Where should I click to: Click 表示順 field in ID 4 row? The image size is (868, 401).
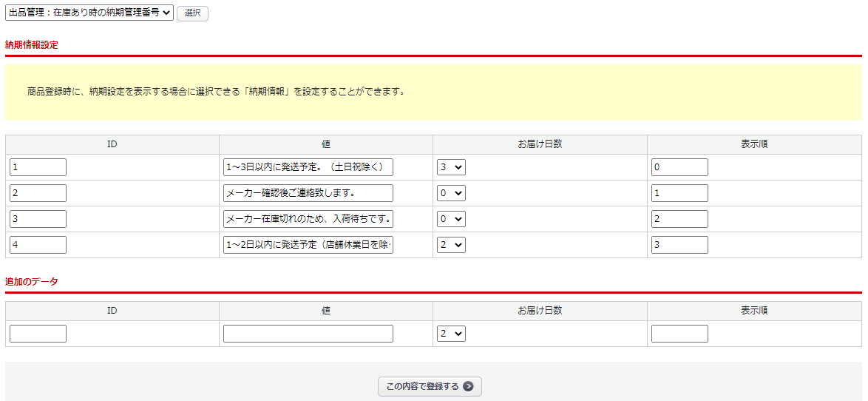[679, 245]
